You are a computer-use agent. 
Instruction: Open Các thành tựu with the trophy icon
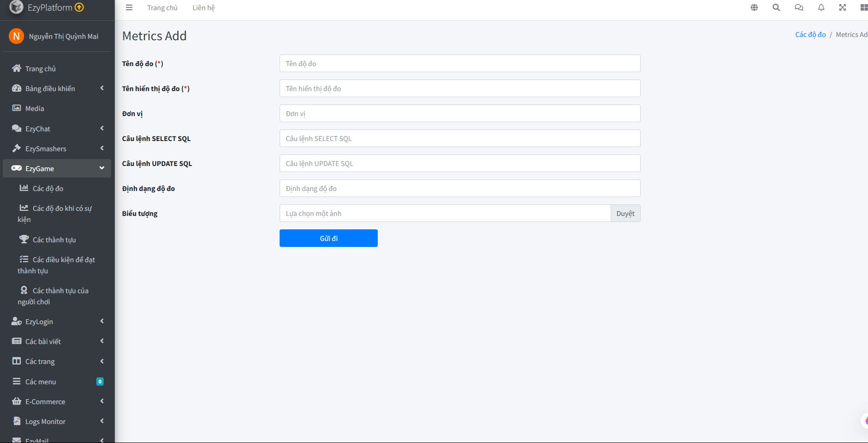pyautogui.click(x=53, y=240)
